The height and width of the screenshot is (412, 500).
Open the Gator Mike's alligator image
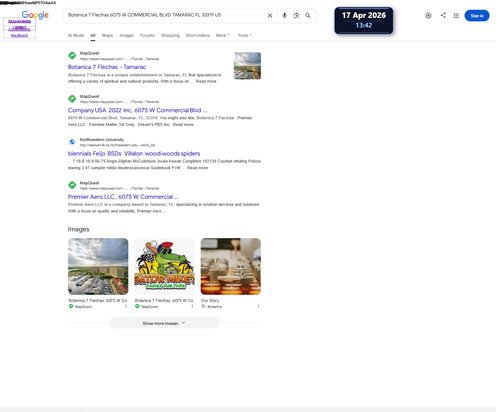164,266
